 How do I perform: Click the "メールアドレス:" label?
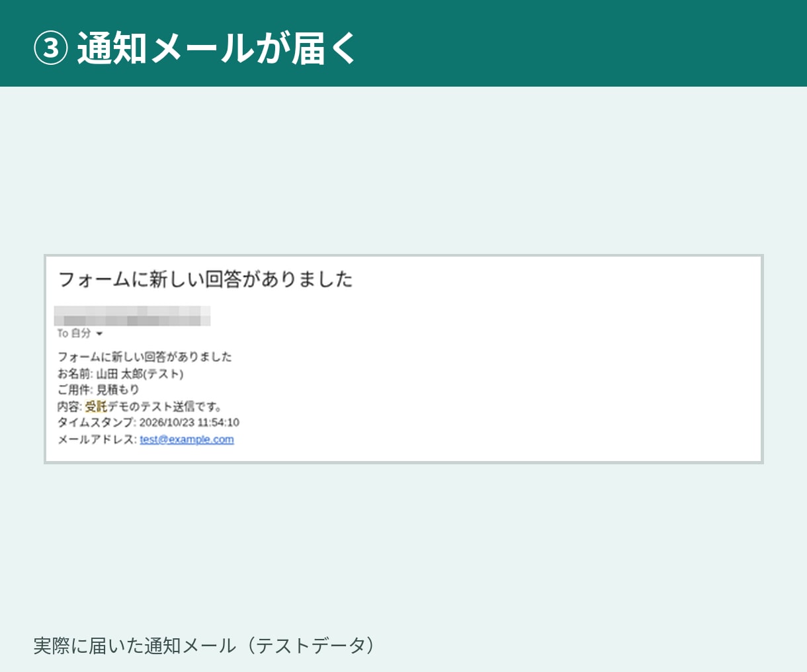coord(97,439)
